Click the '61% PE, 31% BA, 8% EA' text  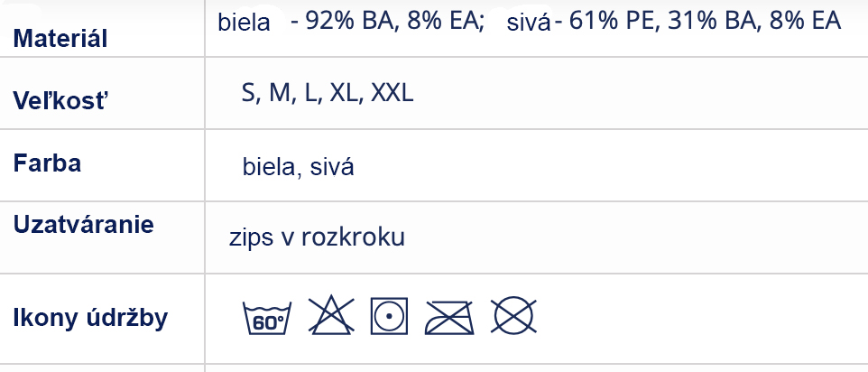705,22
